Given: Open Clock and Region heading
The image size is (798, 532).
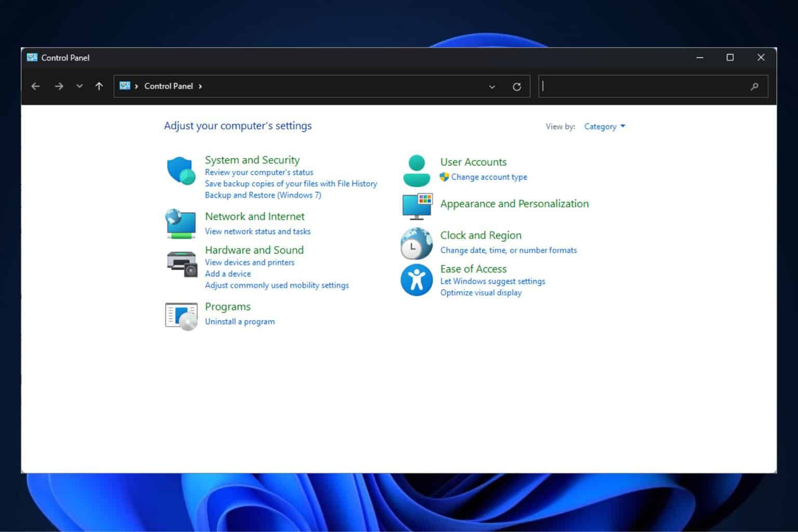Looking at the screenshot, I should [481, 235].
